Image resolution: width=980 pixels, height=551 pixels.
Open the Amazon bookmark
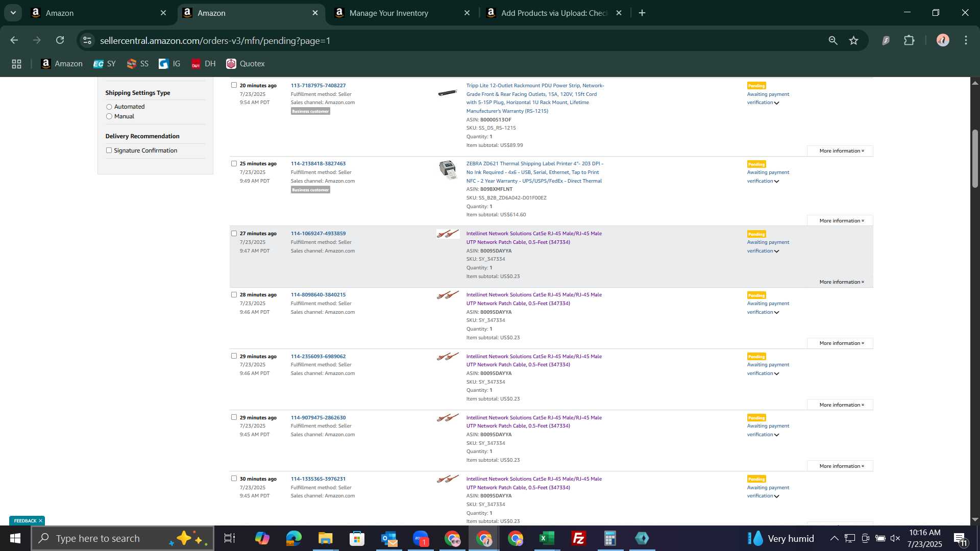62,64
